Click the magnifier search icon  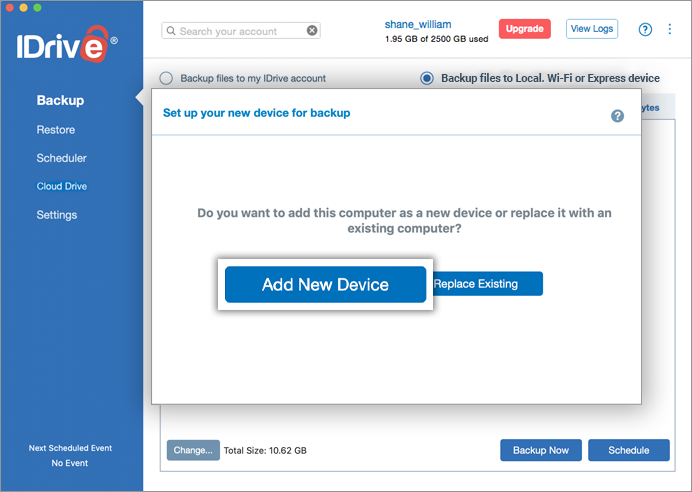(171, 31)
